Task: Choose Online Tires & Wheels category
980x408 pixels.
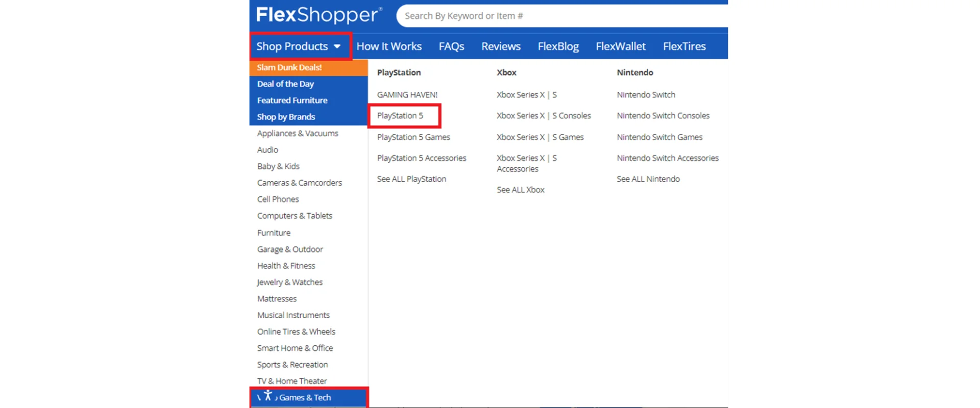Action: pyautogui.click(x=296, y=331)
